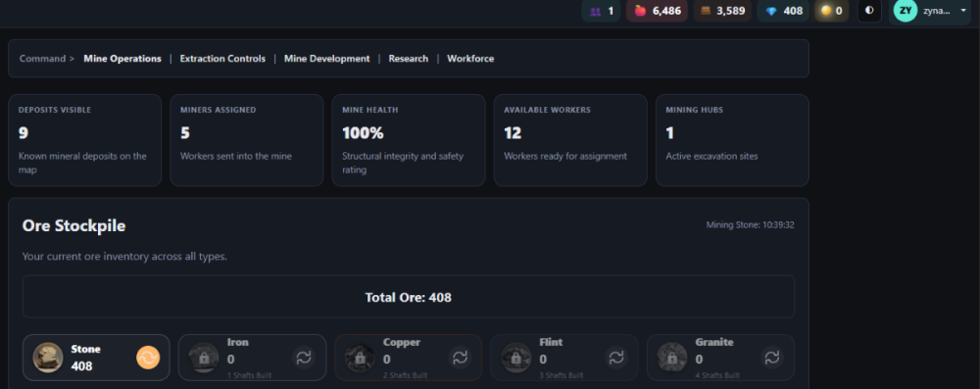980x389 pixels.
Task: Click the Flint refresh cycle icon
Action: [616, 358]
